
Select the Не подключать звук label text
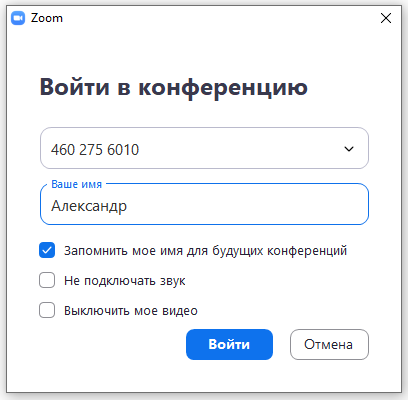coord(125,281)
